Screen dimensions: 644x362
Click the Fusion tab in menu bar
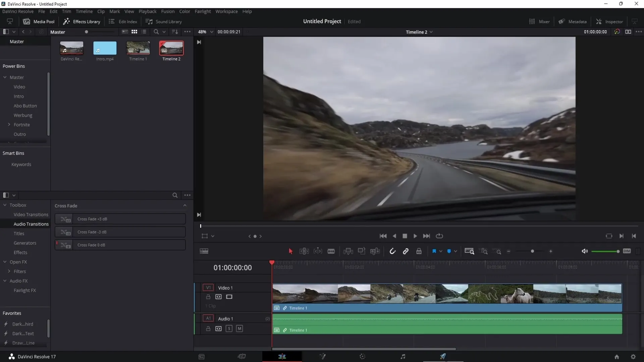pos(168,11)
